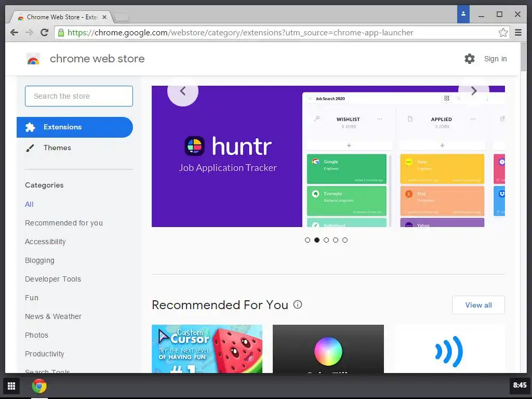The height and width of the screenshot is (399, 532).
Task: Click the Chrome Web Store rainbow logo
Action: coord(33,59)
